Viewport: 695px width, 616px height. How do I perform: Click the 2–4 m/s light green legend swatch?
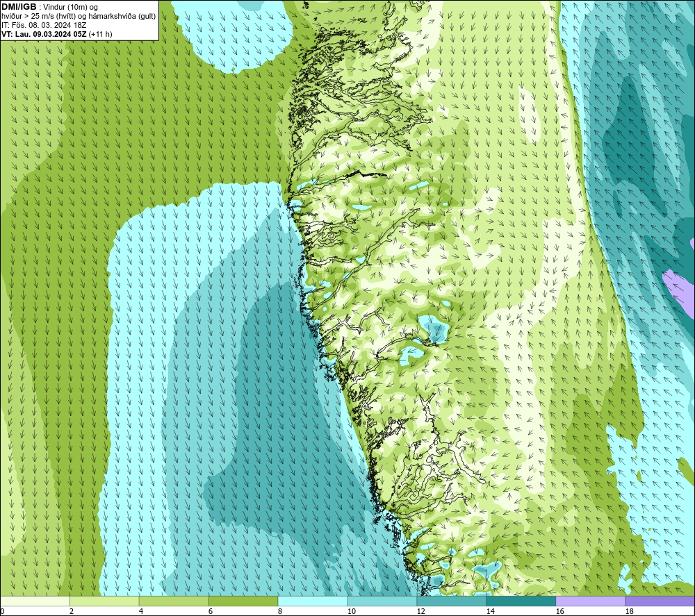[104, 601]
